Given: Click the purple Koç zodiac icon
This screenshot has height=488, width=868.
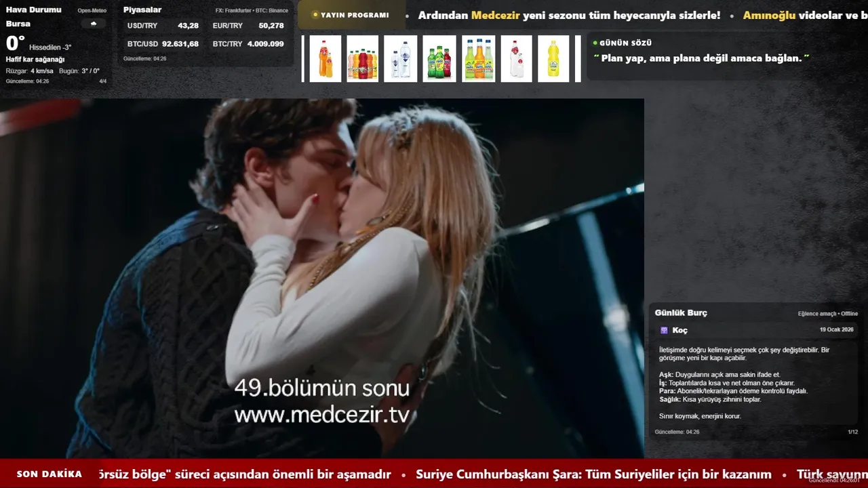Looking at the screenshot, I should [x=664, y=330].
